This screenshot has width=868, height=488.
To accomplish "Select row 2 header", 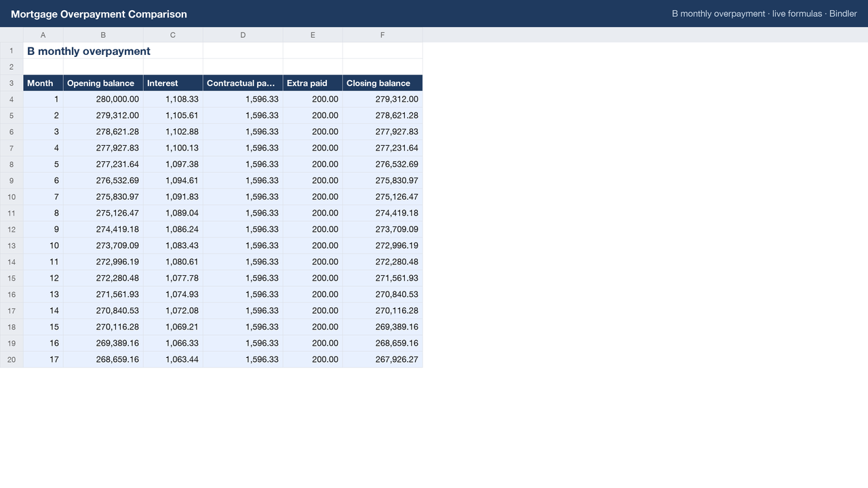I will click(x=12, y=67).
